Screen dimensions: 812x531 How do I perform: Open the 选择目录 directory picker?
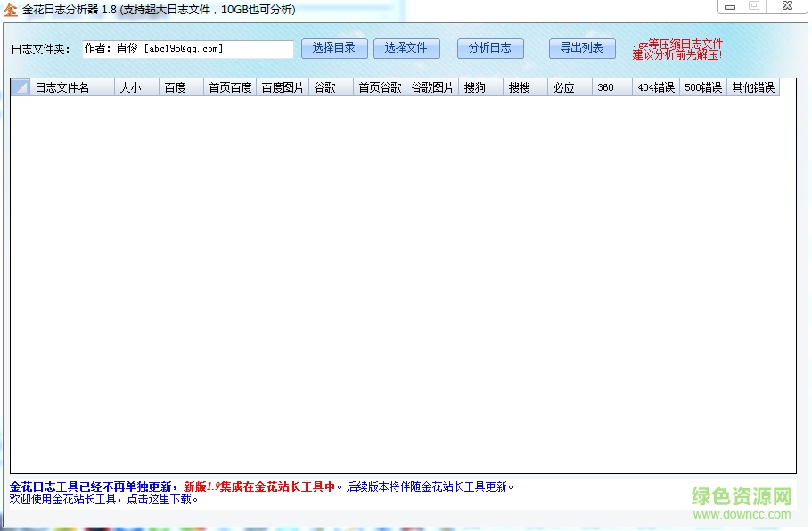(x=334, y=49)
